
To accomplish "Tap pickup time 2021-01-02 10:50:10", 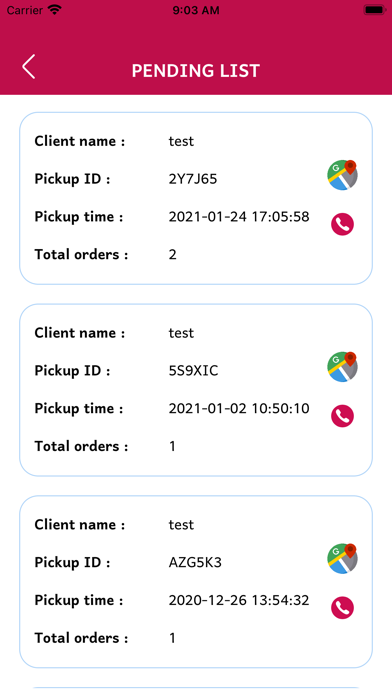I will (x=239, y=408).
